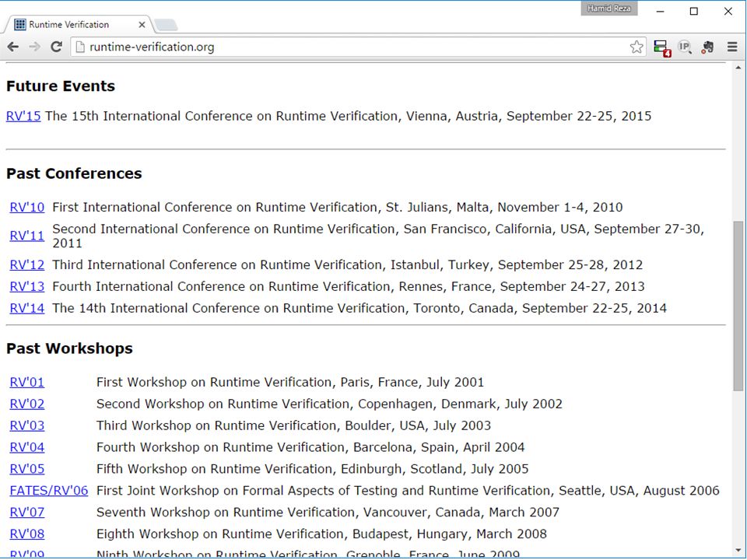Viewport: 747px width, 560px height.
Task: Click text 'Seventh Workshop on Runtime Verification, Vancouver'
Action: point(264,513)
